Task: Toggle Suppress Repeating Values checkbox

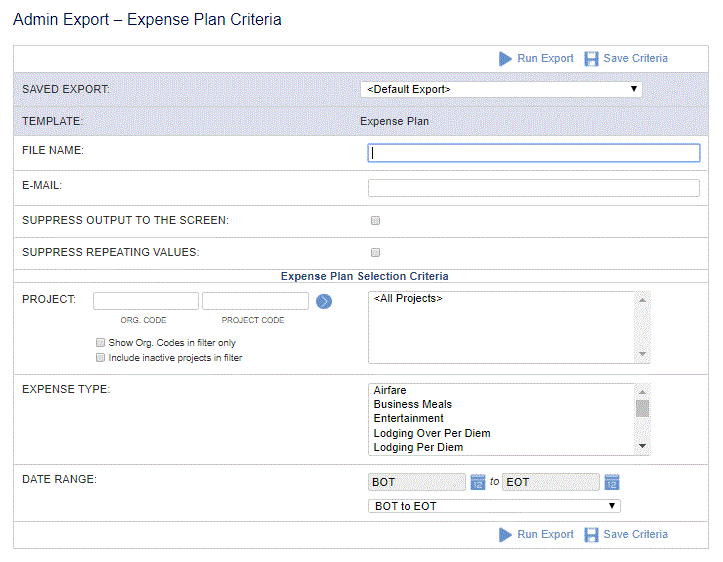Action: pos(375,252)
